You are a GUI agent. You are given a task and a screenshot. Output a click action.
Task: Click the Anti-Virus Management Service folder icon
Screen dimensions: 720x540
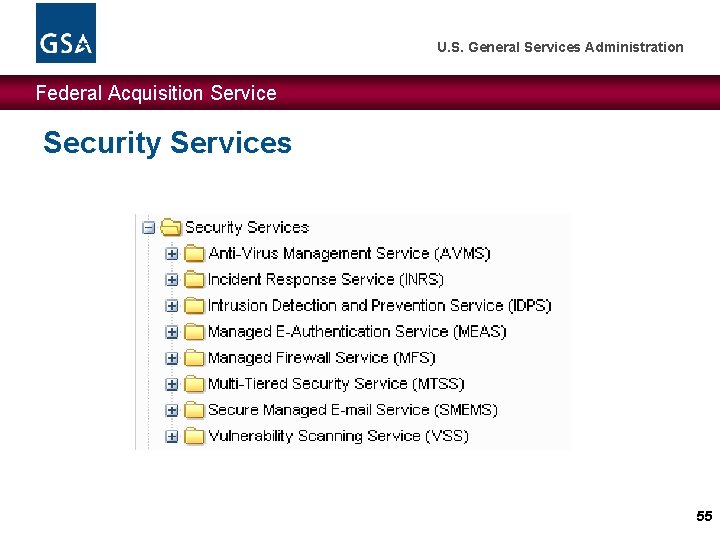[194, 254]
